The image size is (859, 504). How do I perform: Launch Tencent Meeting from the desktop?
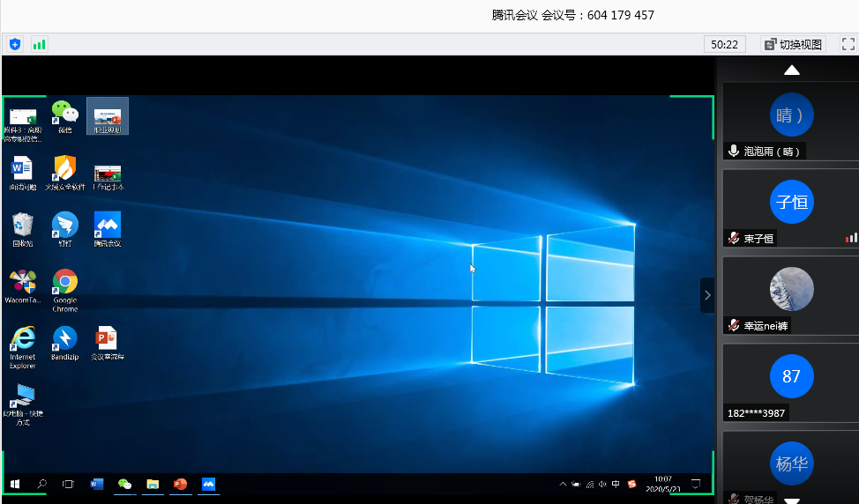point(108,227)
